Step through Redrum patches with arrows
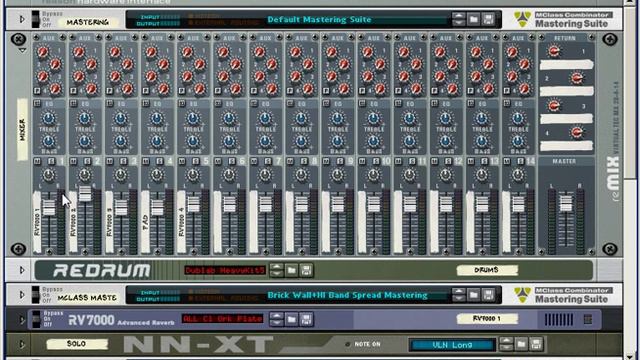Viewport: 640px width, 360px height. click(277, 270)
